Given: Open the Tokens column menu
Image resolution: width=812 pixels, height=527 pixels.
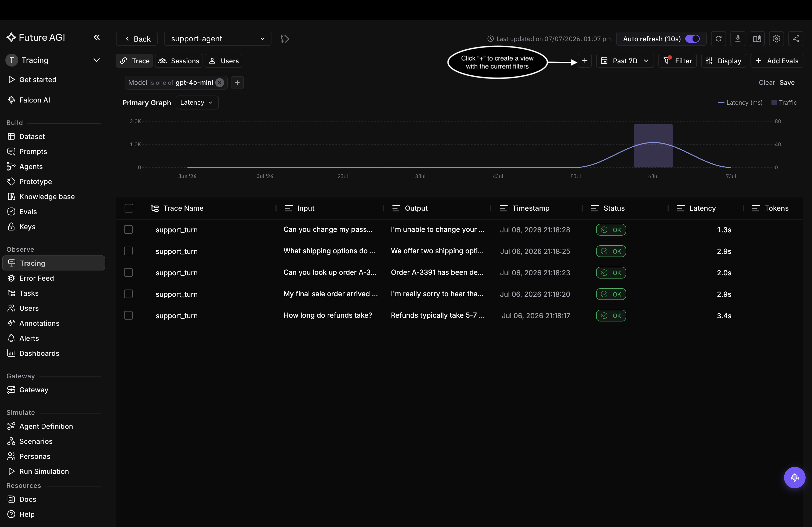Looking at the screenshot, I should [756, 208].
